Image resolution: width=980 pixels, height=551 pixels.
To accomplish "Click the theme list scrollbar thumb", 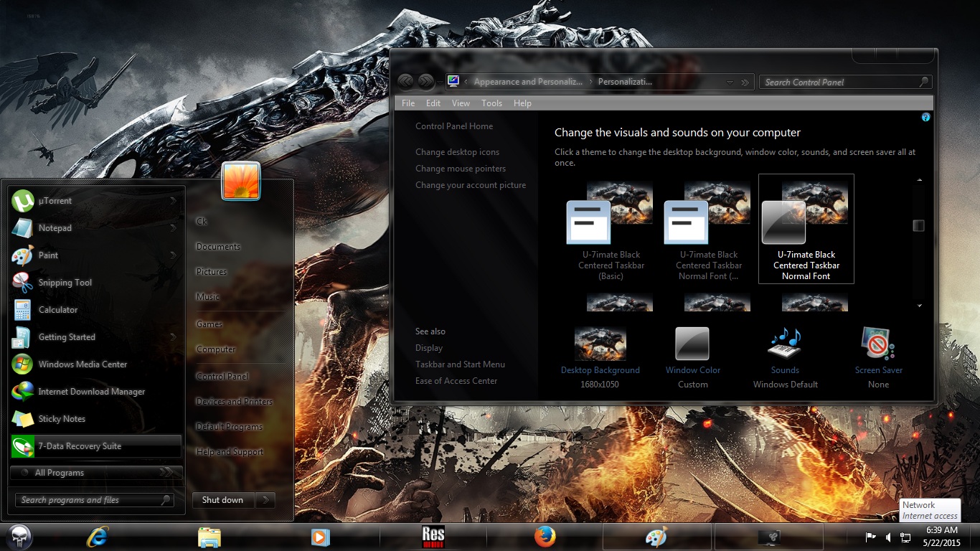I will pos(918,226).
